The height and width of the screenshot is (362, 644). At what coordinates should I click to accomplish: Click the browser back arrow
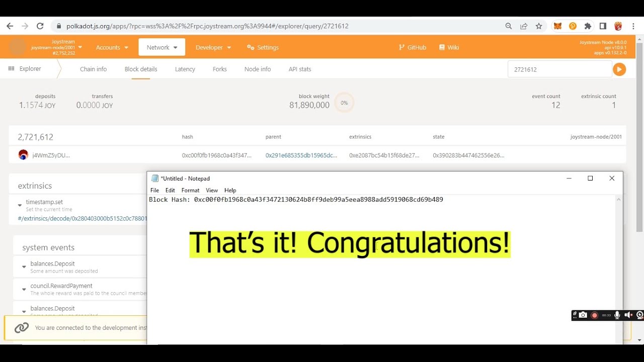[10, 26]
